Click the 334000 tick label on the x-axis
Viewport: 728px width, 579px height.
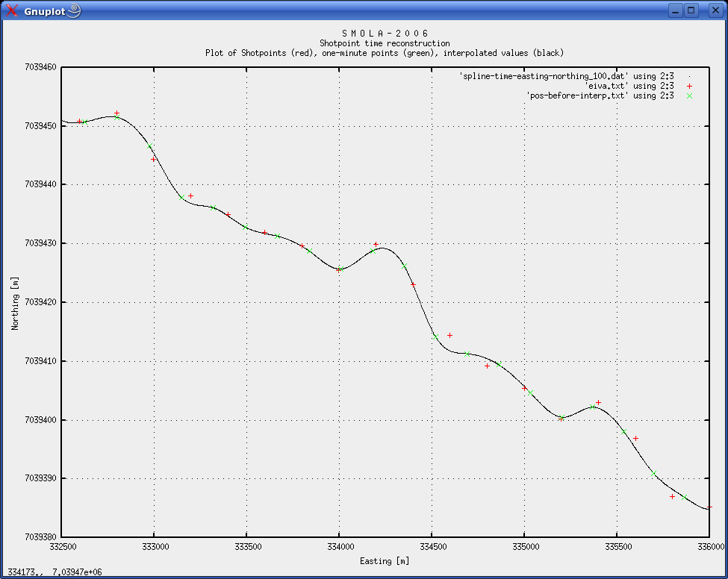339,547
